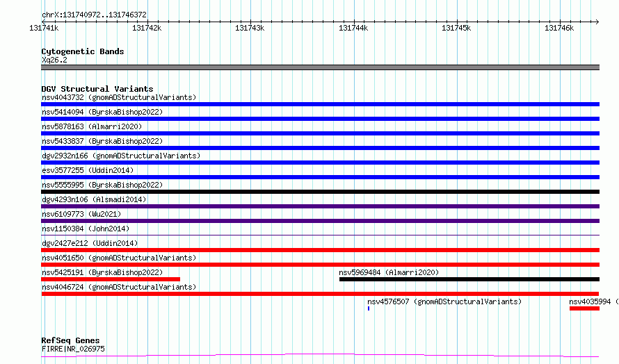Click the 131744k ruler label

[353, 28]
